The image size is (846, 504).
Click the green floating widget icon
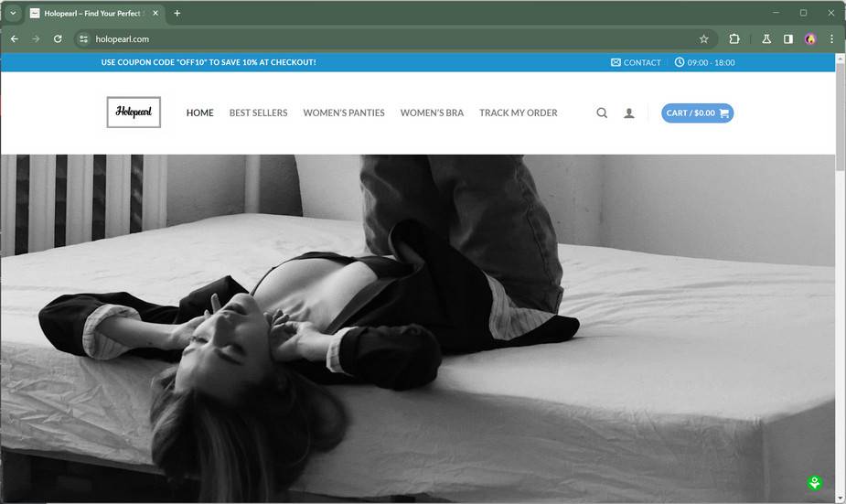coord(814,482)
